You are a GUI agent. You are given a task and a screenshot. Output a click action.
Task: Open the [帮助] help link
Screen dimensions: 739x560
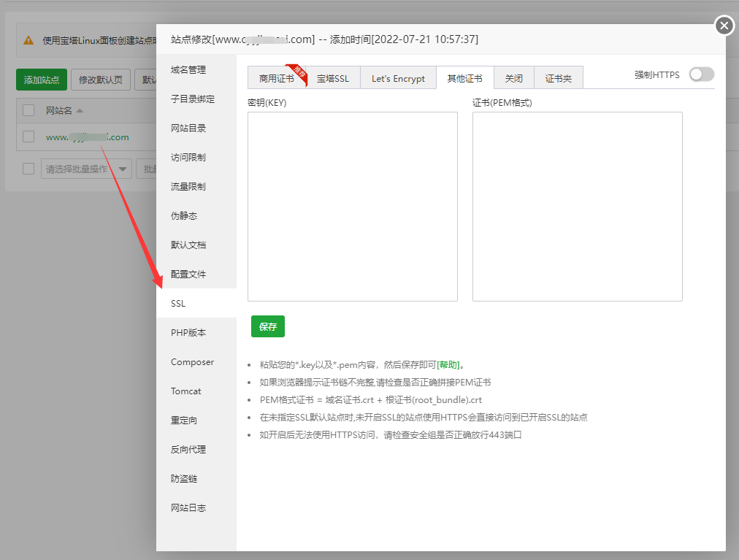448,365
